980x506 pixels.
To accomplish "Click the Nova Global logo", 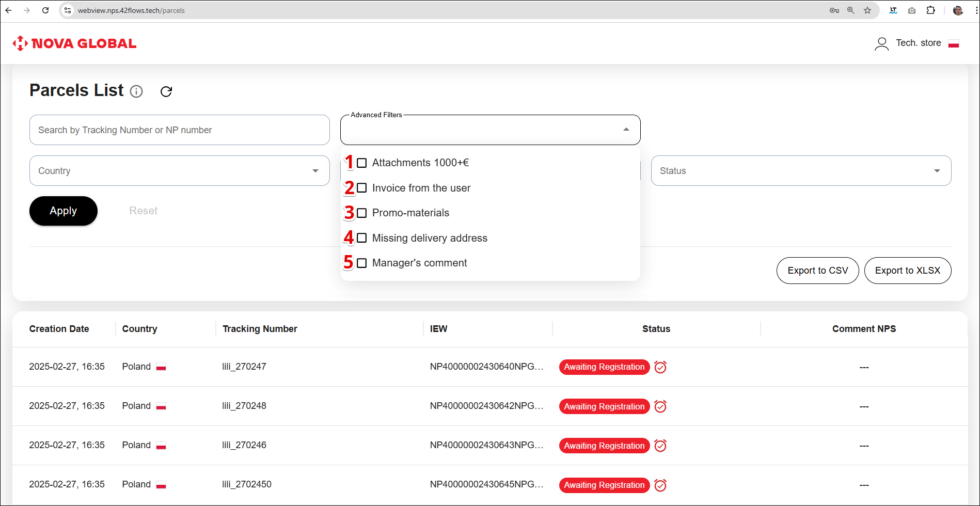I will 75,43.
